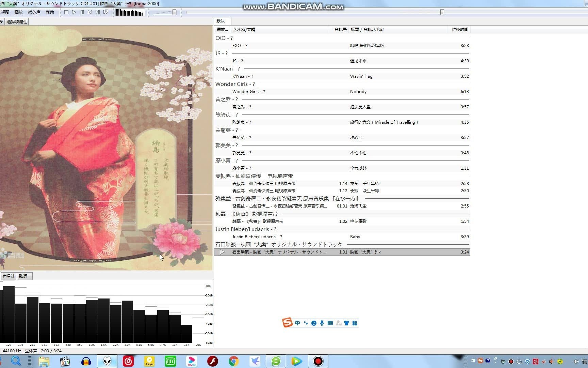The width and height of the screenshot is (588, 368).
Task: Select the track 不怕不怕
Action: coord(342,153)
